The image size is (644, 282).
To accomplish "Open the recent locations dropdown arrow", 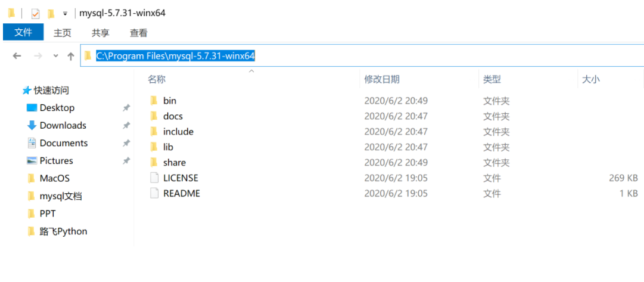I will pos(56,56).
